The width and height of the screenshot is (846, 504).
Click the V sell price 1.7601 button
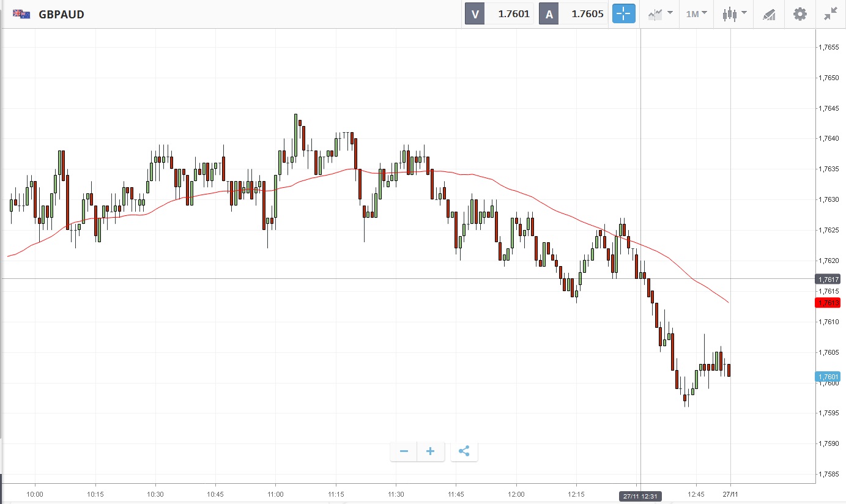click(500, 14)
